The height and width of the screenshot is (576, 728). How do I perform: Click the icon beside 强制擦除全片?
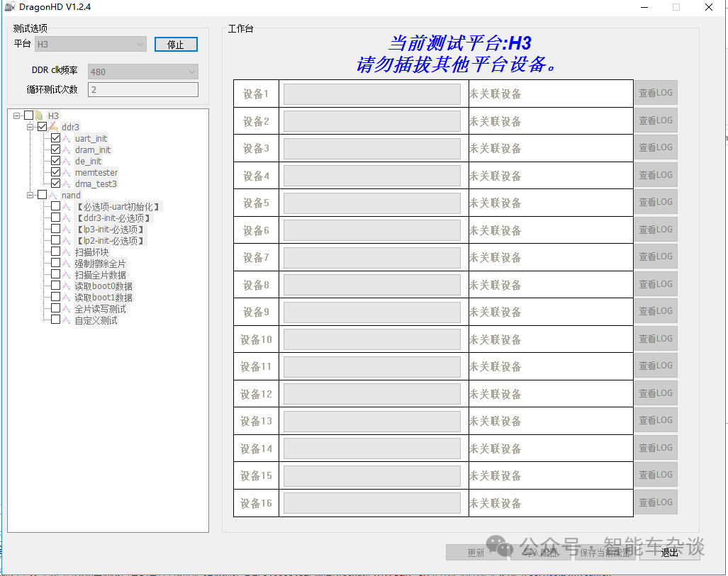(67, 264)
